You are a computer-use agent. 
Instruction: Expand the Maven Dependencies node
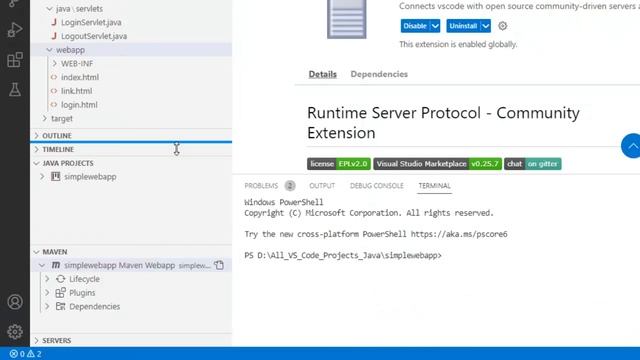tap(47, 306)
